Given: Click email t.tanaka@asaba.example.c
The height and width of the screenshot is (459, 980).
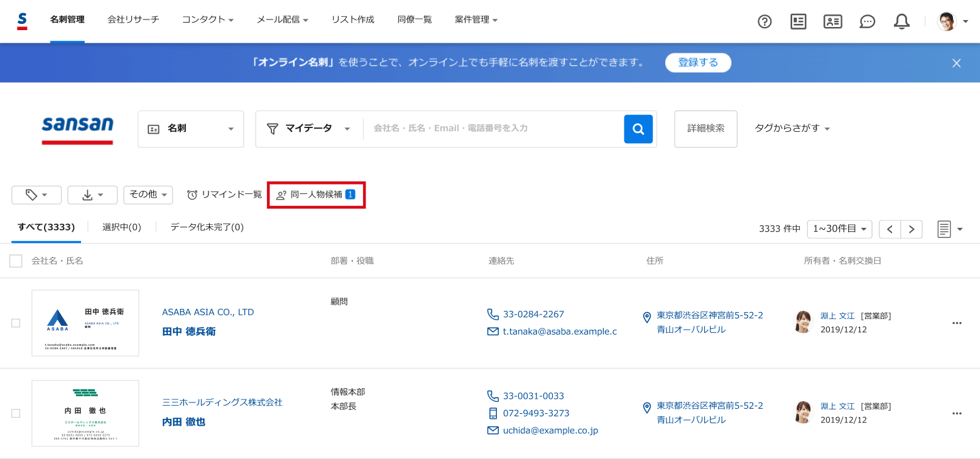Looking at the screenshot, I should [x=560, y=332].
